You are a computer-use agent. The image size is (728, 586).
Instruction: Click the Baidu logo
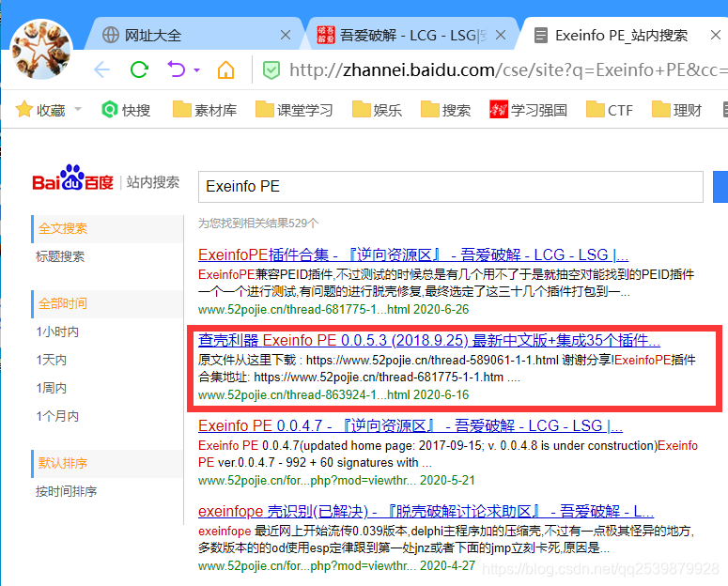click(73, 177)
